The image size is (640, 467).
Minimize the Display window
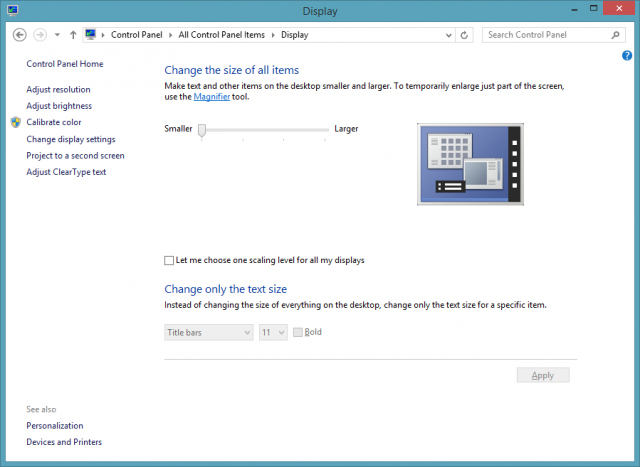(574, 9)
